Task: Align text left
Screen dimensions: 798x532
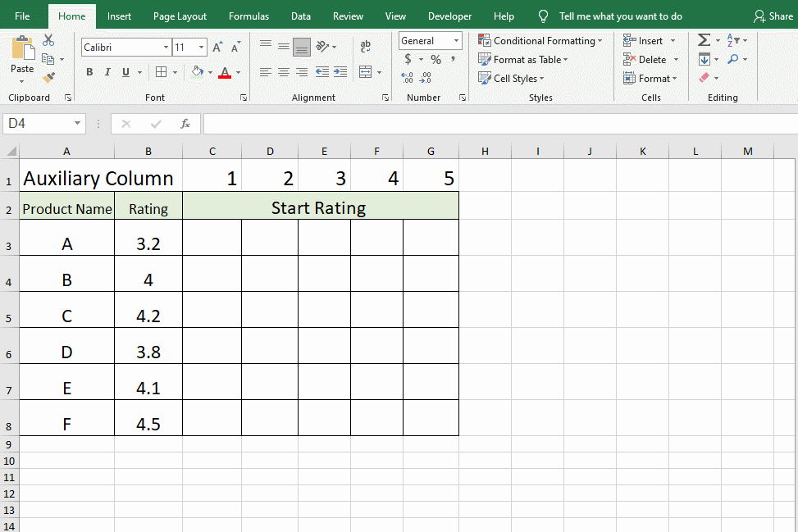Action: coord(265,72)
